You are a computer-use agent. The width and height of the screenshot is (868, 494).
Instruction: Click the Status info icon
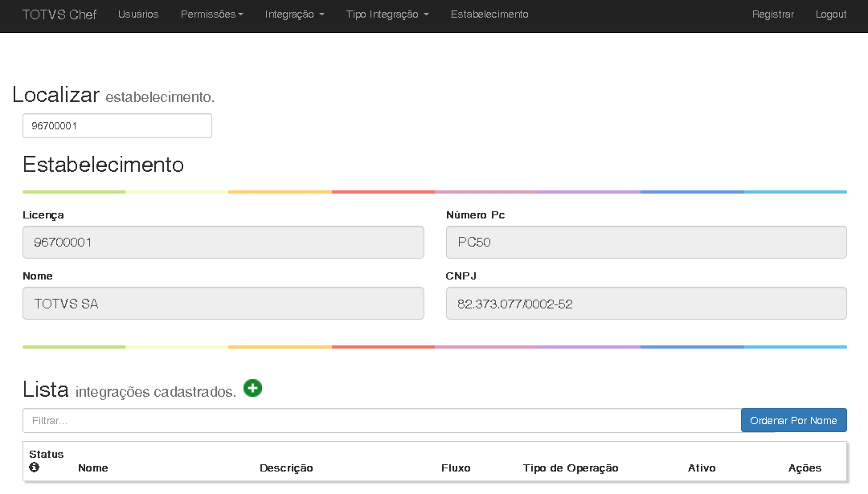34,467
